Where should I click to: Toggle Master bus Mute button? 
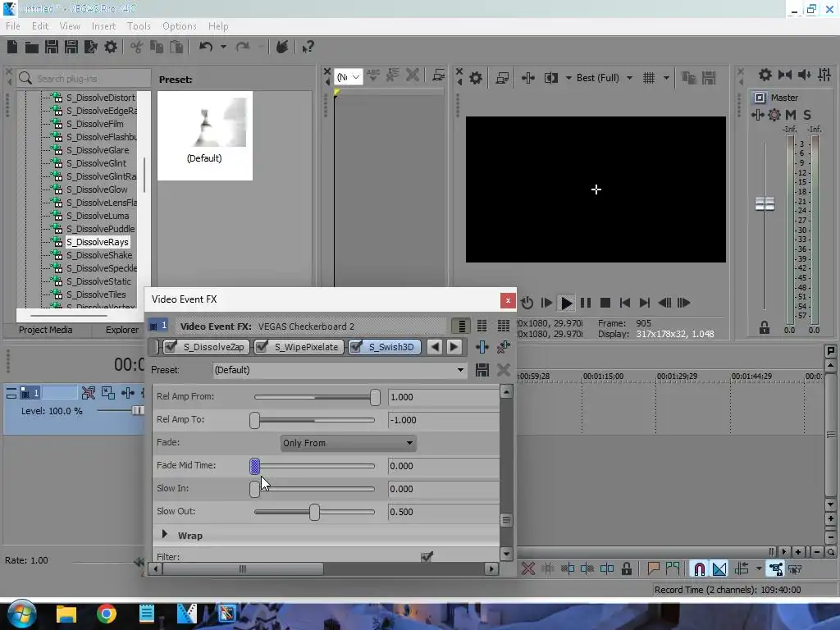click(x=790, y=115)
